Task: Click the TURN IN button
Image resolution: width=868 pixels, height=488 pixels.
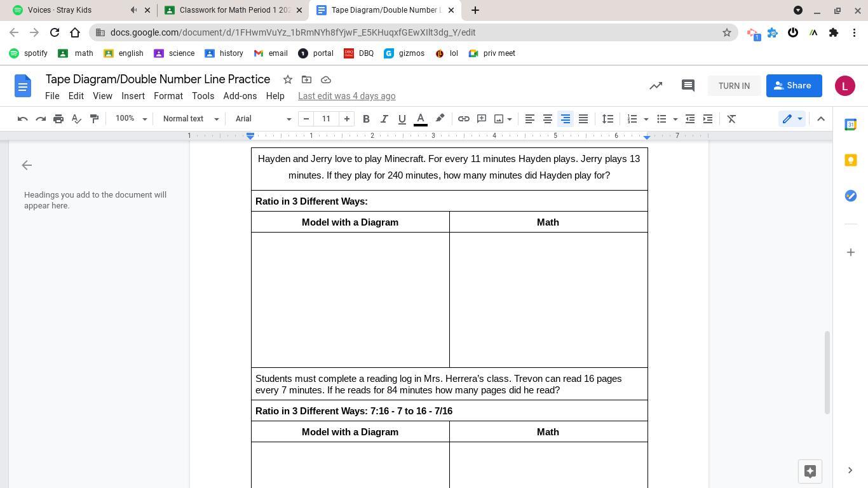Action: coord(734,86)
